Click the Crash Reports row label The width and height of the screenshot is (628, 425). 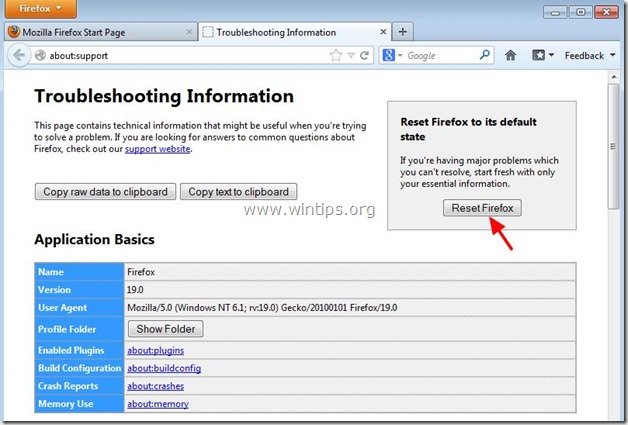point(68,386)
